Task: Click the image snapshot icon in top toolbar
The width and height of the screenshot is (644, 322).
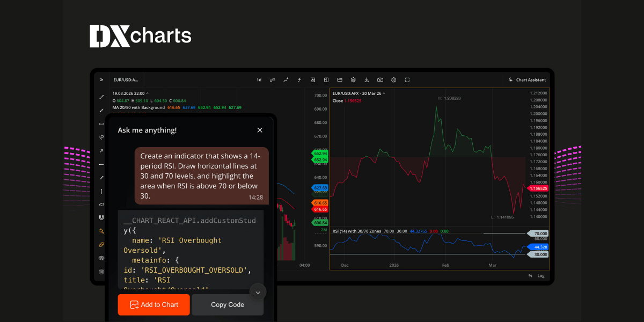Action: (312, 79)
